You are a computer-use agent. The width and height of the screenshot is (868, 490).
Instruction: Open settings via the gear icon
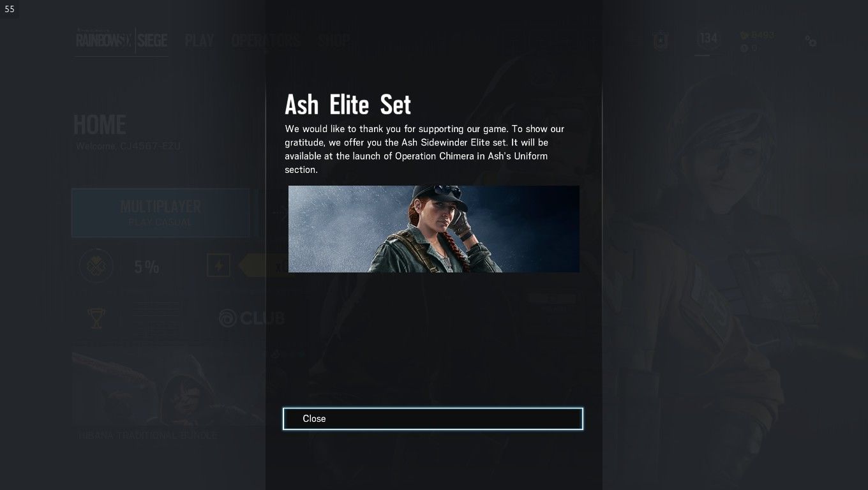point(811,41)
